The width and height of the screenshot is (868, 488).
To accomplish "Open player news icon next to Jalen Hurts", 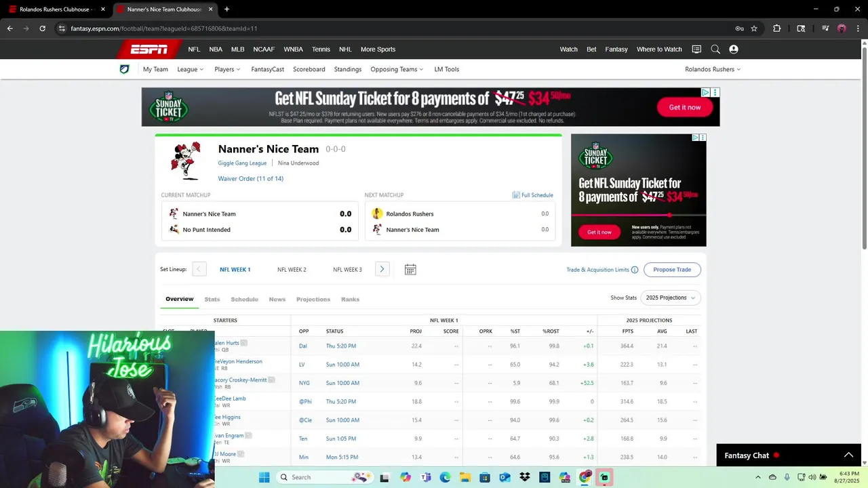I will pyautogui.click(x=243, y=343).
